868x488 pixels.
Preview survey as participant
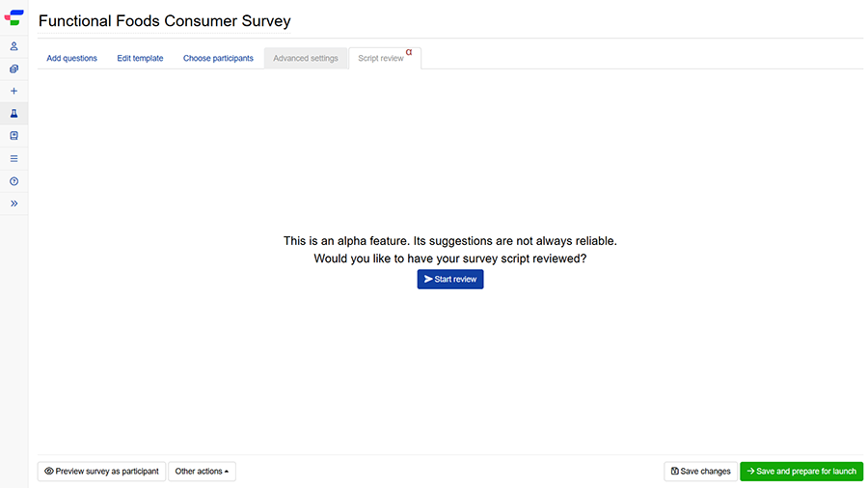(101, 472)
